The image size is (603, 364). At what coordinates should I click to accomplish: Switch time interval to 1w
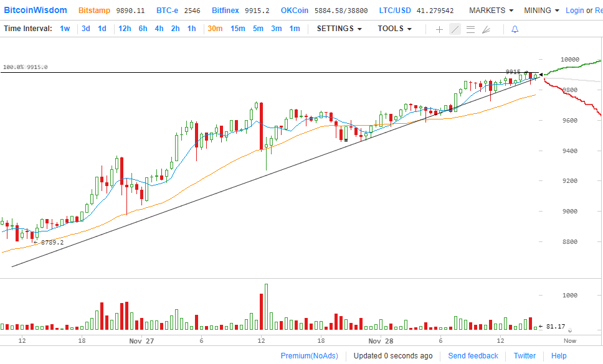[x=65, y=29]
